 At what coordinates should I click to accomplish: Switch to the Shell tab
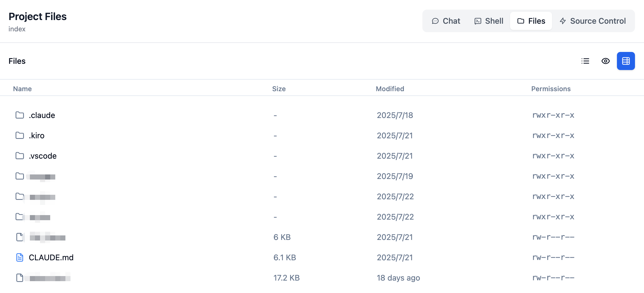(x=489, y=21)
